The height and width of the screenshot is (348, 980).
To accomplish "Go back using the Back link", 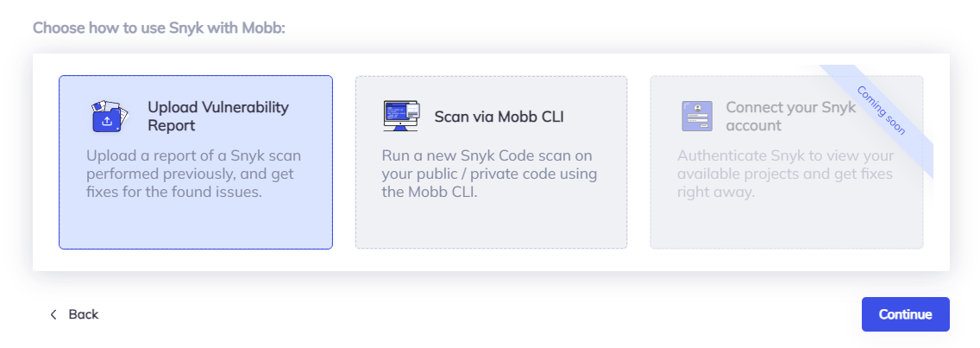I will (83, 314).
